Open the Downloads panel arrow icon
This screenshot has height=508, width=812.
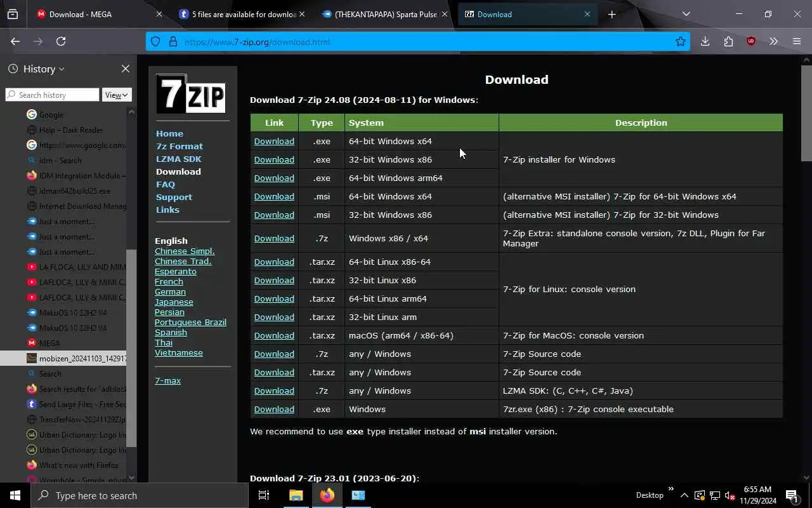[x=705, y=41]
